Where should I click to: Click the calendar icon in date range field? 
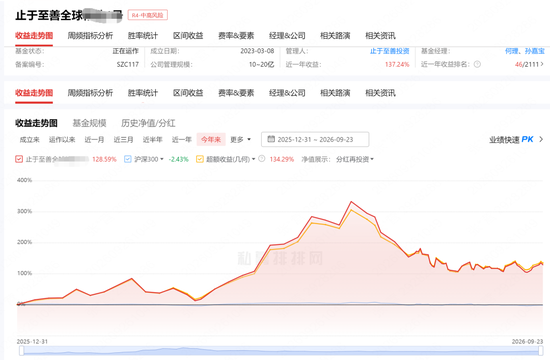pyautogui.click(x=271, y=139)
